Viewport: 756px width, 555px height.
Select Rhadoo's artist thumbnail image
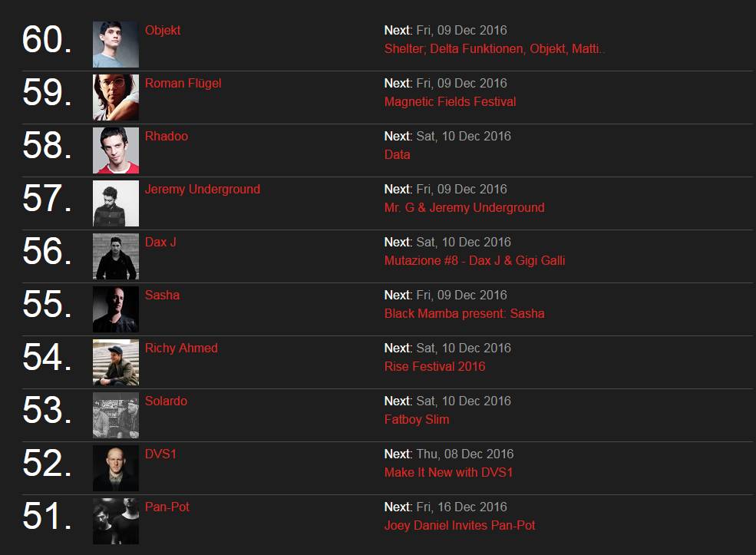coord(116,150)
